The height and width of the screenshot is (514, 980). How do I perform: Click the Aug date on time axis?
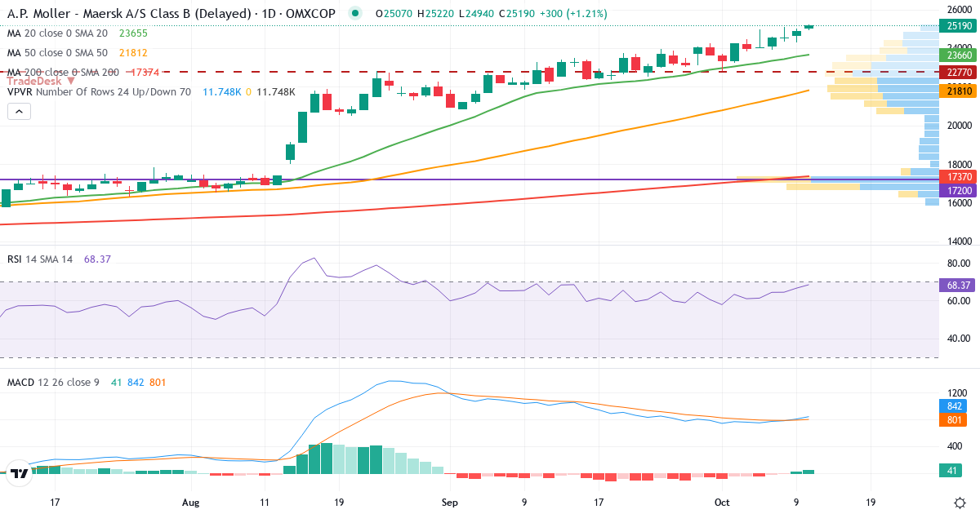pyautogui.click(x=191, y=502)
